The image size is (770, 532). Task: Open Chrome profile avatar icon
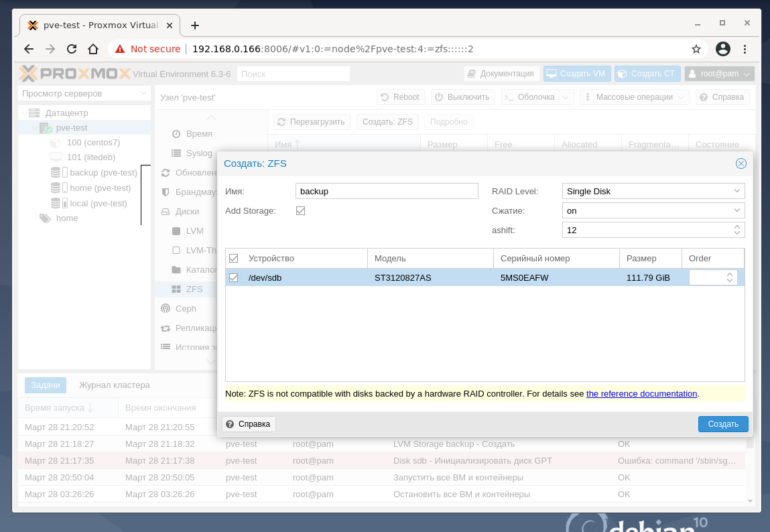[722, 49]
